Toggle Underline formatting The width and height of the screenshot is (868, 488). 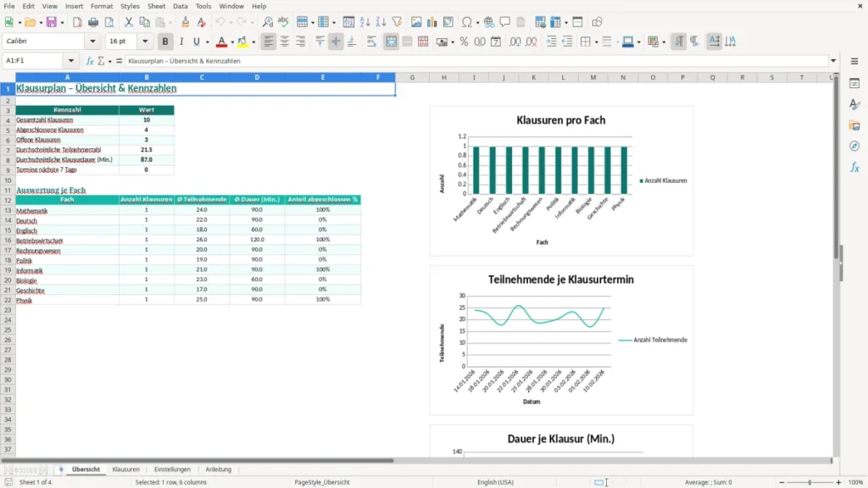(x=196, y=42)
